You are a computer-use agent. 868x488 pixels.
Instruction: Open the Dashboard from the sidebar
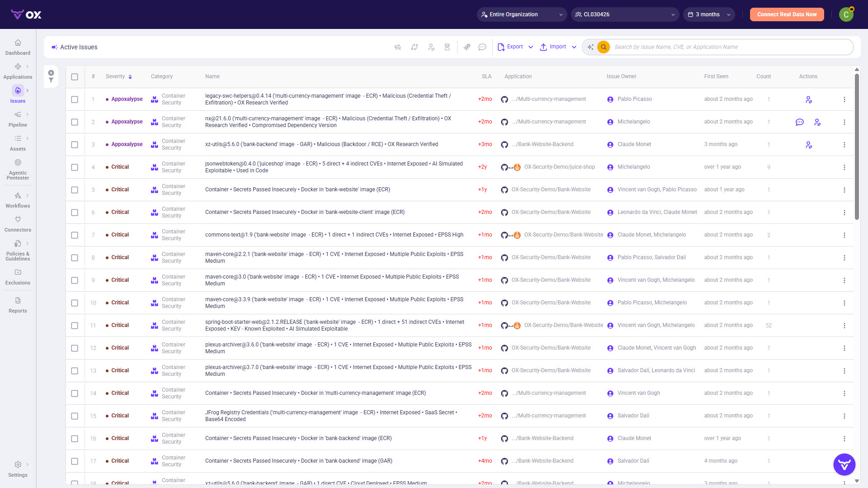point(18,47)
